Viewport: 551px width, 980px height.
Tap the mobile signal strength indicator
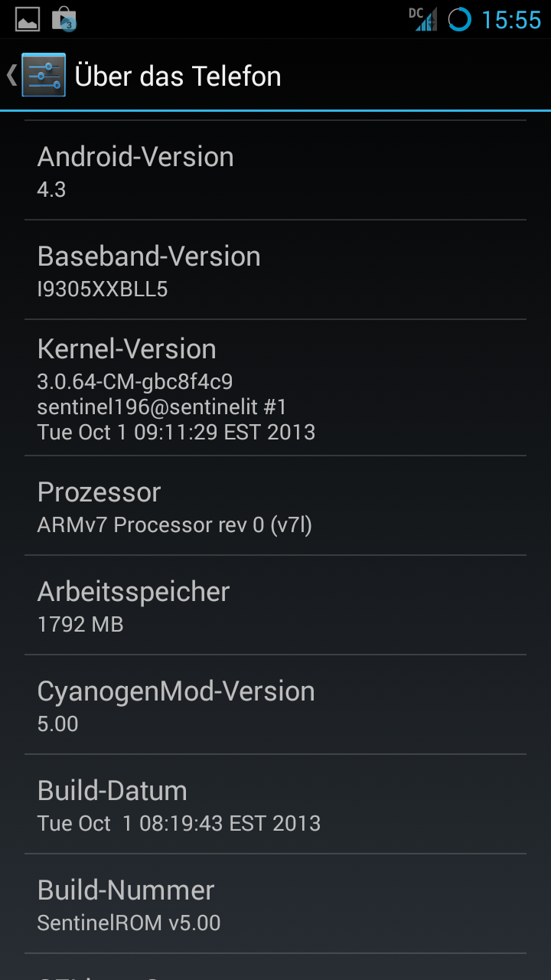click(426, 21)
